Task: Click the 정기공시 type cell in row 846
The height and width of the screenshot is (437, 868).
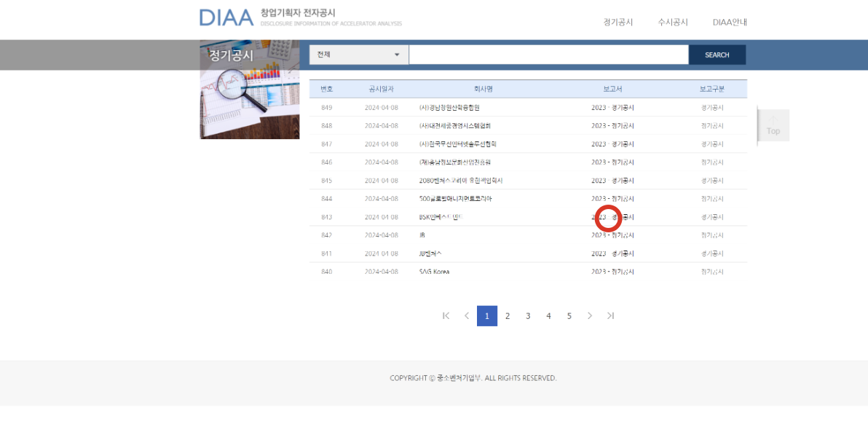Action: [x=712, y=162]
